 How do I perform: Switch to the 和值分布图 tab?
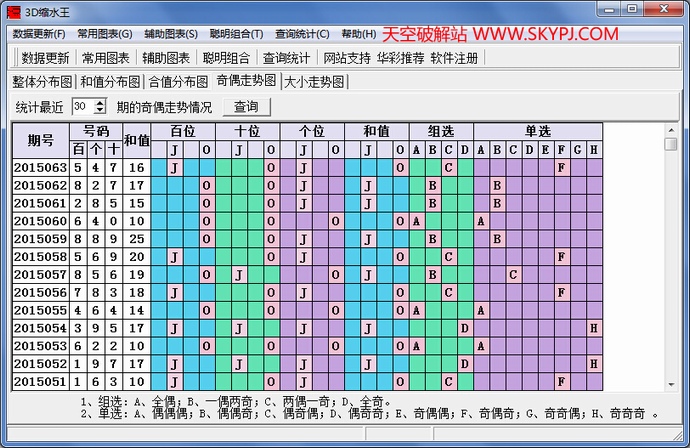[x=110, y=81]
